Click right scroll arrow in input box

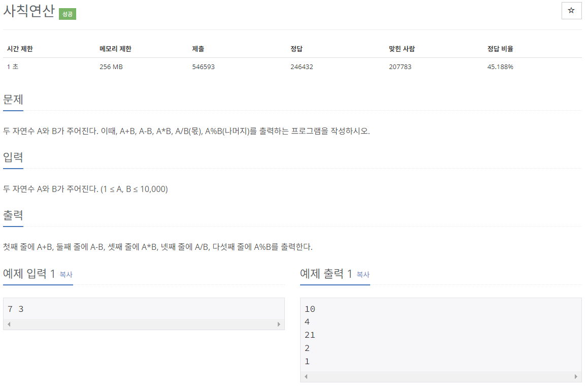[x=279, y=324]
